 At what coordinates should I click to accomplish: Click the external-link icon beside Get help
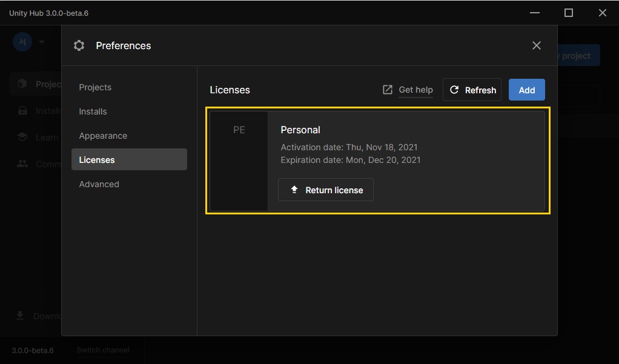(x=388, y=90)
